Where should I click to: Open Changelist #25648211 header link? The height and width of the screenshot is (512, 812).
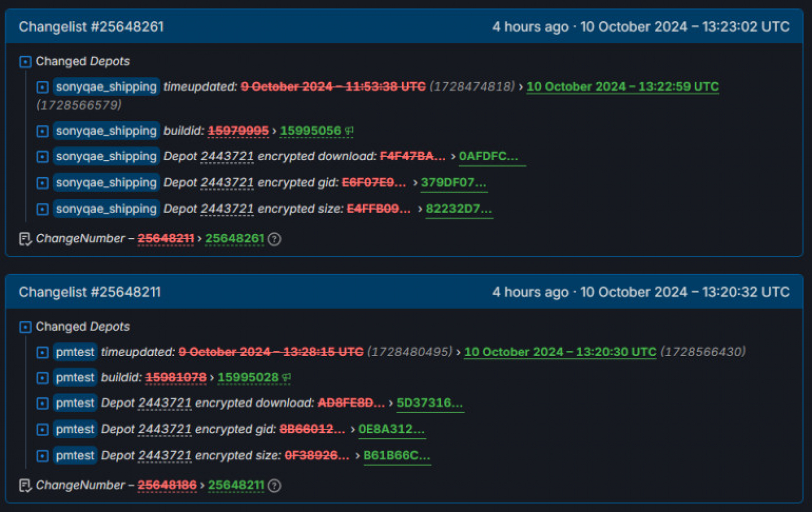pos(90,292)
